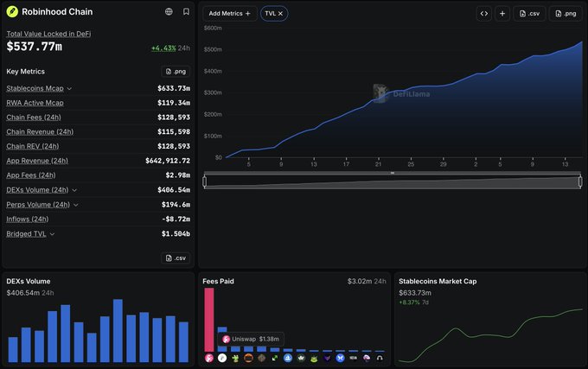Click the dark green crown protocol icon
Screen dimensions: 588x369
point(301,358)
